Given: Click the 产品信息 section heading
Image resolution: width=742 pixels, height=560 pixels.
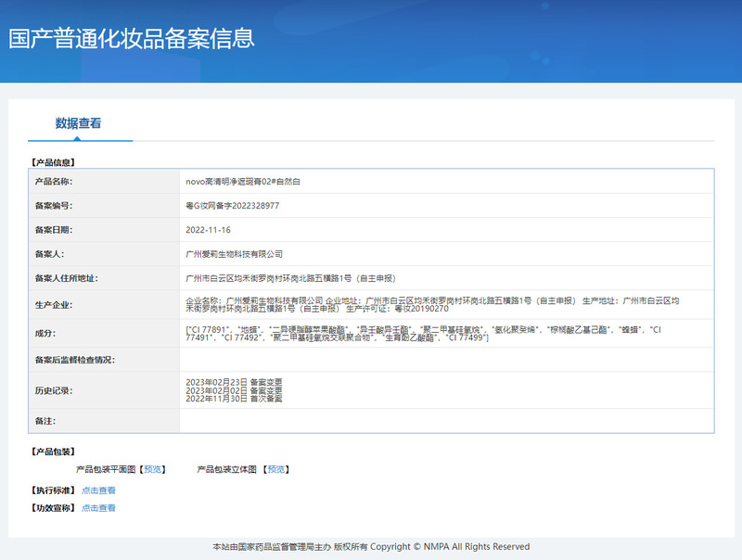Looking at the screenshot, I should point(55,163).
